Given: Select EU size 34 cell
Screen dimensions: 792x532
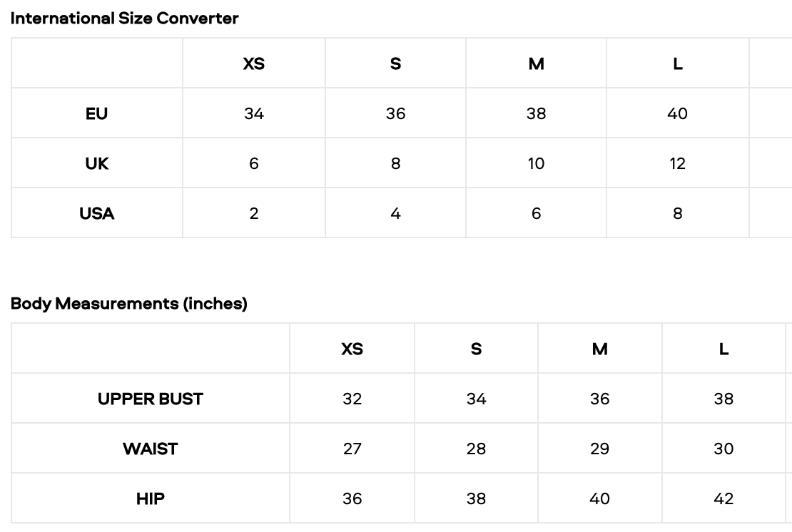Looking at the screenshot, I should point(254,113).
